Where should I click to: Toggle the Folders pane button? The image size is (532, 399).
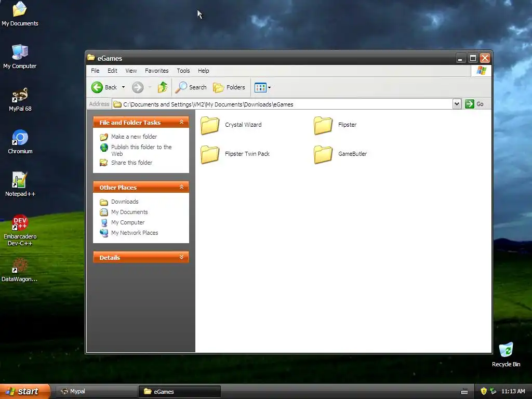pyautogui.click(x=229, y=87)
